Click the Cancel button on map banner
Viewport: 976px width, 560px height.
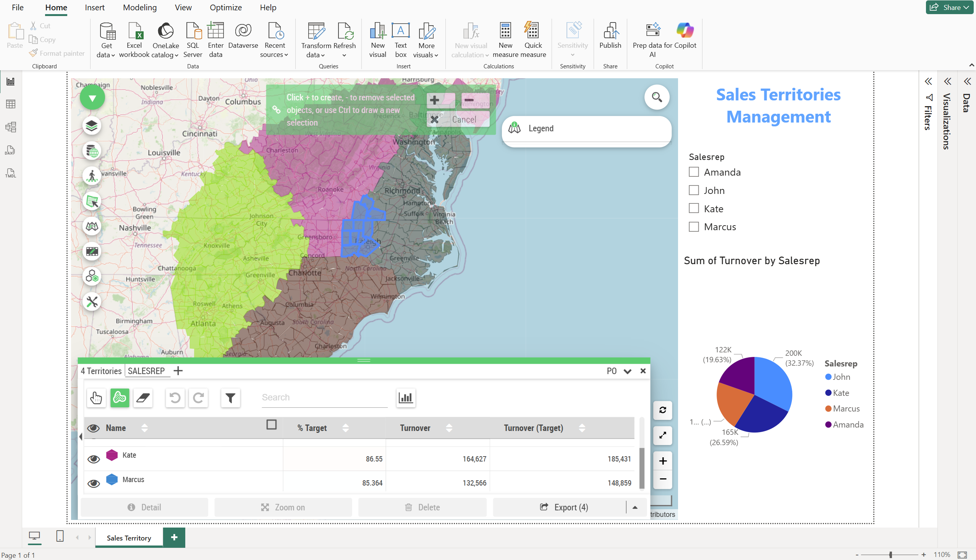[x=458, y=119]
